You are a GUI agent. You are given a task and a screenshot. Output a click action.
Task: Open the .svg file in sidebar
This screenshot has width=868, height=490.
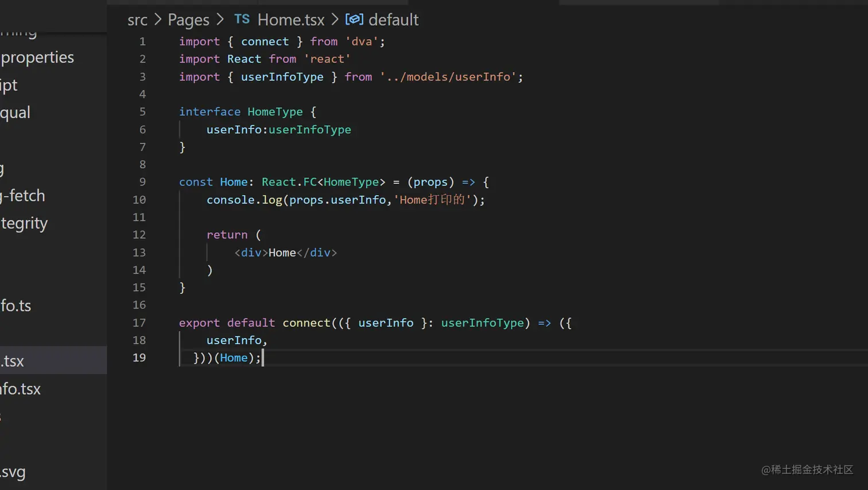pos(13,472)
